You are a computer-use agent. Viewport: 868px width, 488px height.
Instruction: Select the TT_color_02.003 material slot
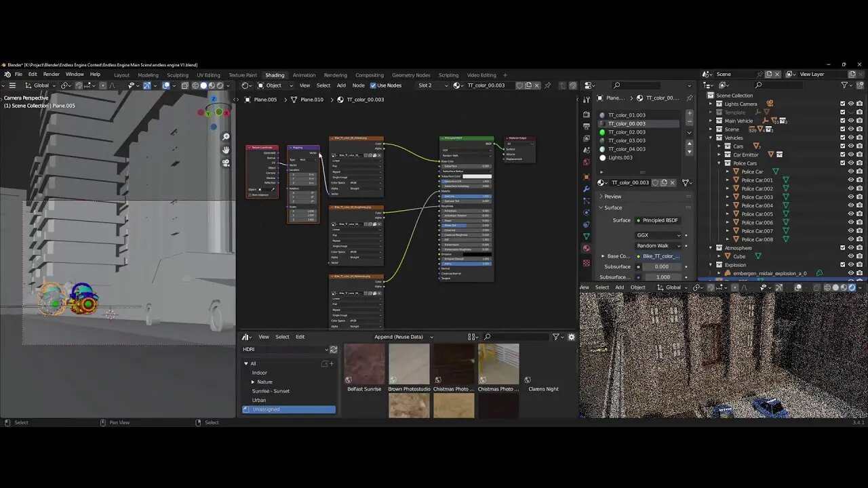pos(639,132)
